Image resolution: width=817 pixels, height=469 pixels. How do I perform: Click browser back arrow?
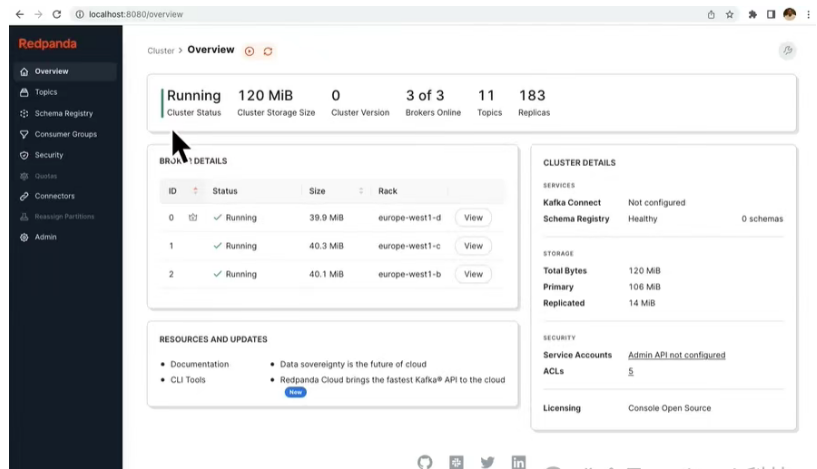coord(20,14)
